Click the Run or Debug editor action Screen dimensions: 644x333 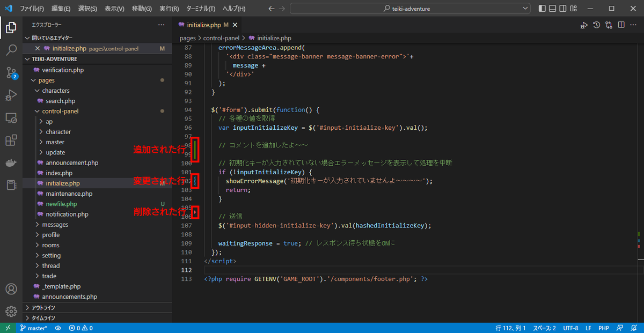pos(584,25)
